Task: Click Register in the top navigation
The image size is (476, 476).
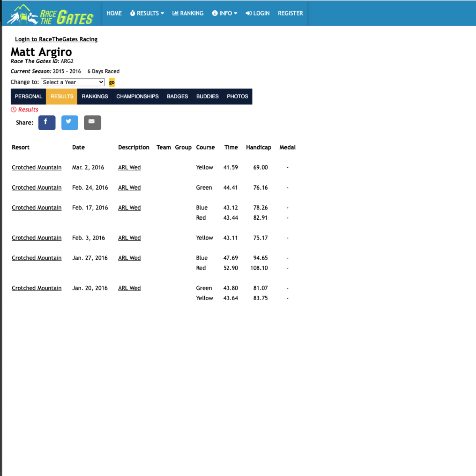Action: pyautogui.click(x=290, y=13)
